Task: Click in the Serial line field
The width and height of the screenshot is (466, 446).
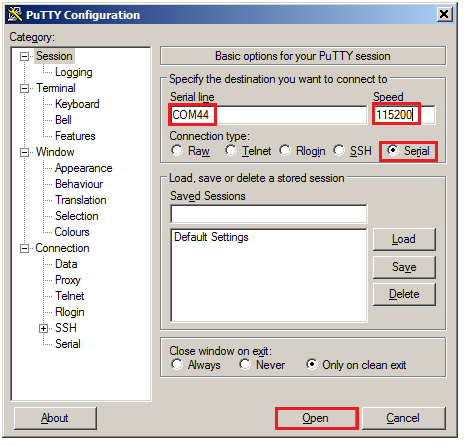Action: point(269,115)
